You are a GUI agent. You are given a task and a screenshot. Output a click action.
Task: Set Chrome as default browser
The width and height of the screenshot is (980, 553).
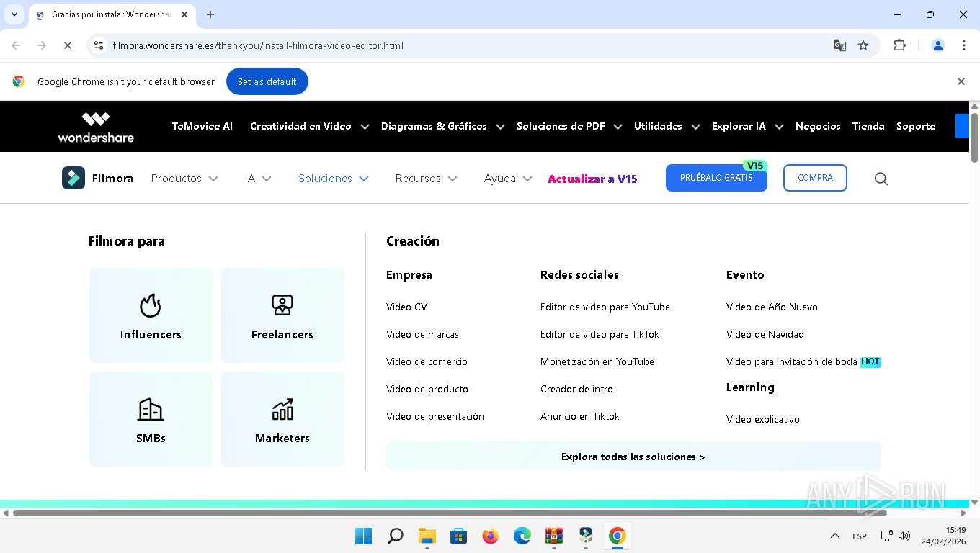(x=267, y=81)
